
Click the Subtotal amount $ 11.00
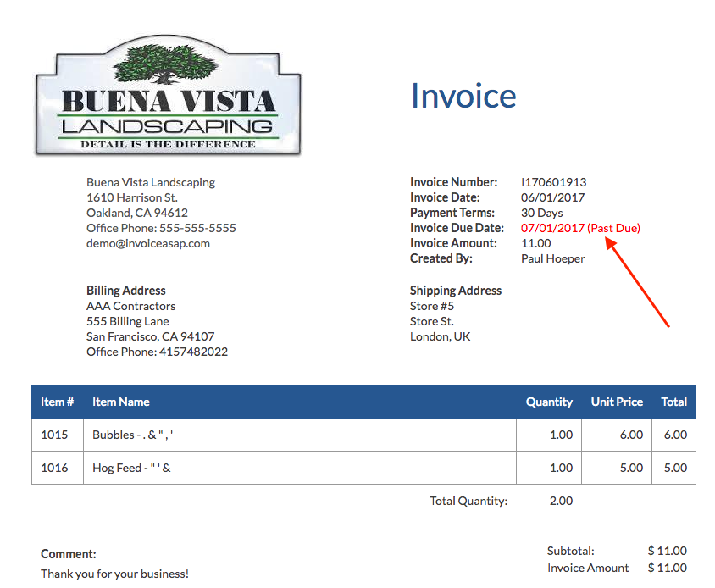667,551
